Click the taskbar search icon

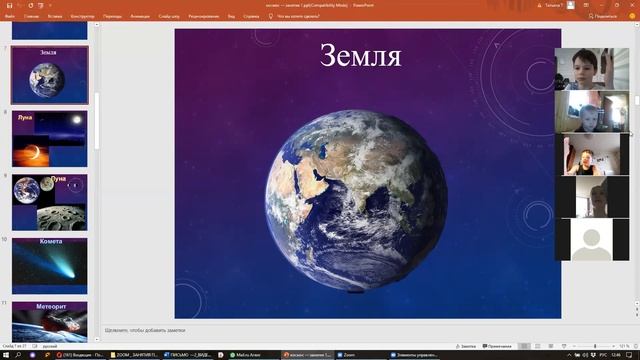coord(18,355)
